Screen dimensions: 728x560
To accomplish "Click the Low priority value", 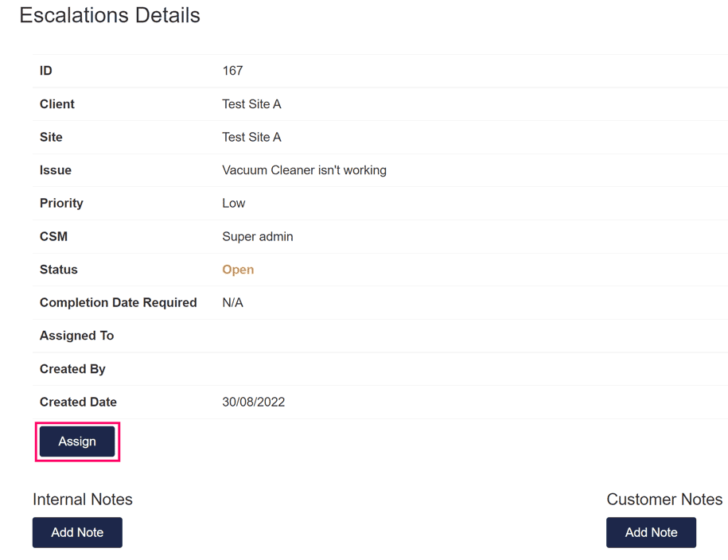I will pos(234,204).
